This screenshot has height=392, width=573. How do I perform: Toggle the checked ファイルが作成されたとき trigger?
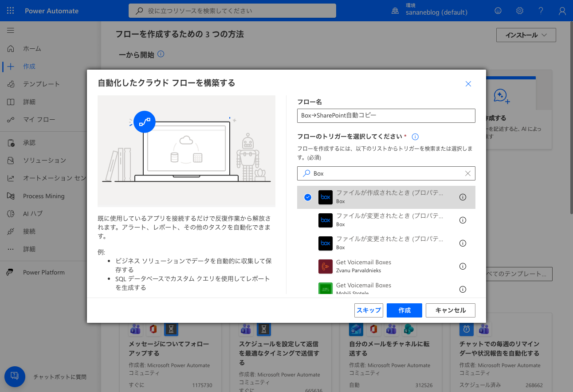click(x=308, y=197)
